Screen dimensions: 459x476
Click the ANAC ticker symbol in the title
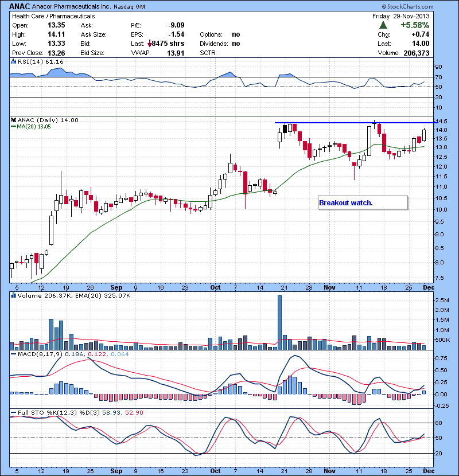[20, 6]
